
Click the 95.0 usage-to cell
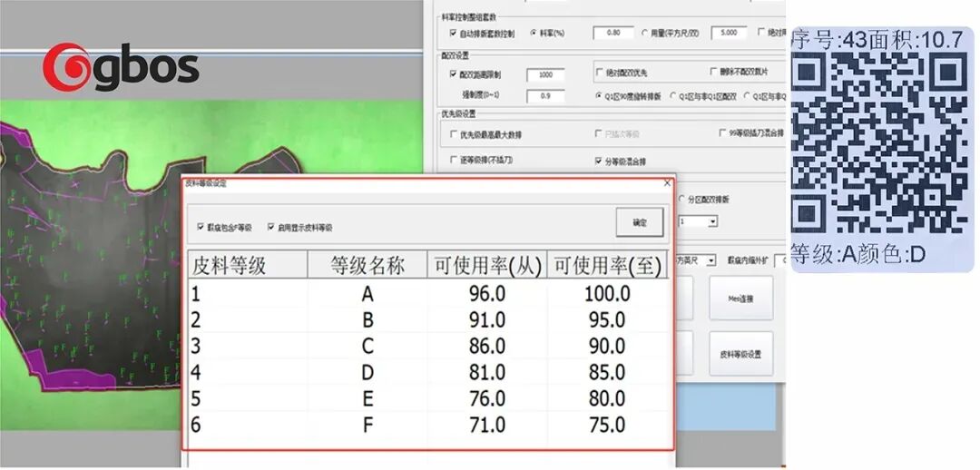click(607, 320)
